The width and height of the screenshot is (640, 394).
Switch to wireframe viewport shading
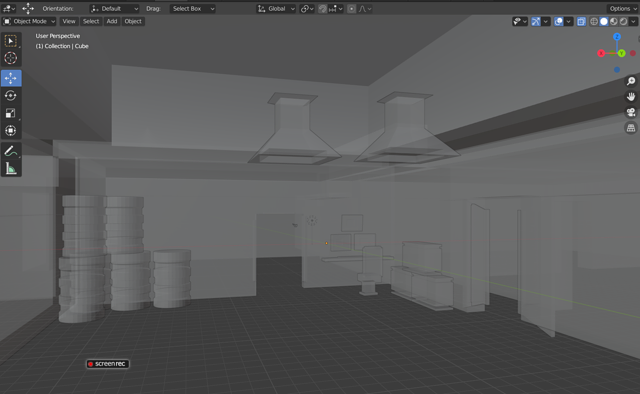594,21
